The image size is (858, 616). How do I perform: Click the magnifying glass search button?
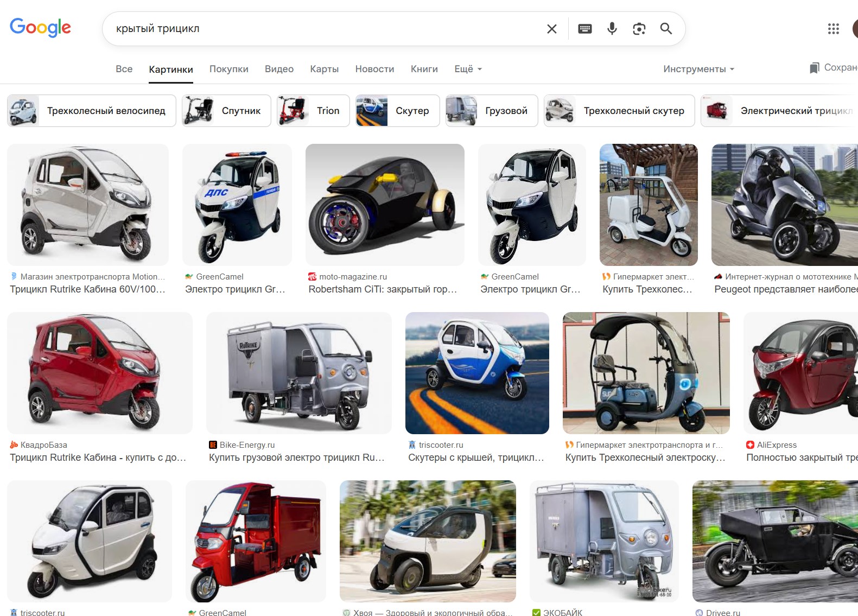pyautogui.click(x=666, y=29)
